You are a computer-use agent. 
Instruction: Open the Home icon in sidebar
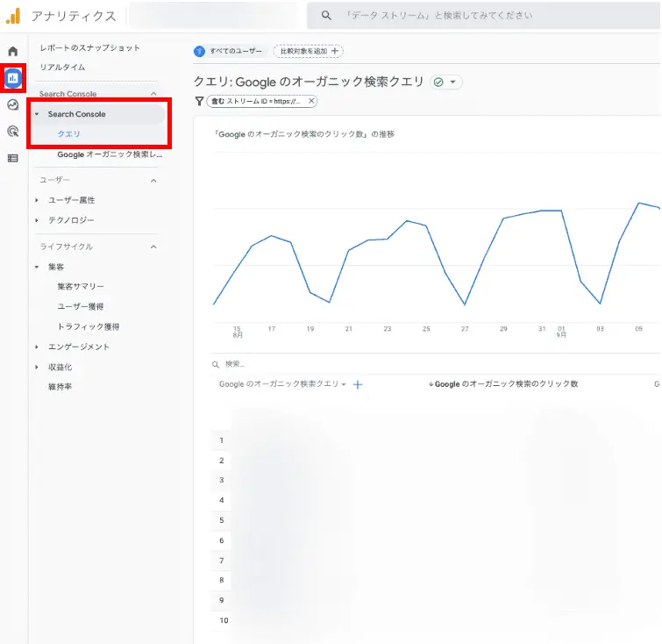coord(13,51)
